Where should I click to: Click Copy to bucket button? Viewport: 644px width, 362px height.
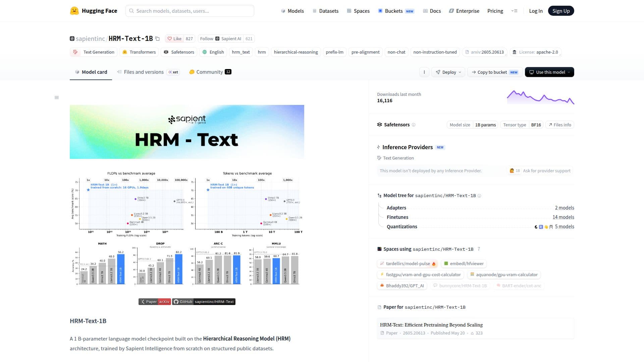coord(495,72)
